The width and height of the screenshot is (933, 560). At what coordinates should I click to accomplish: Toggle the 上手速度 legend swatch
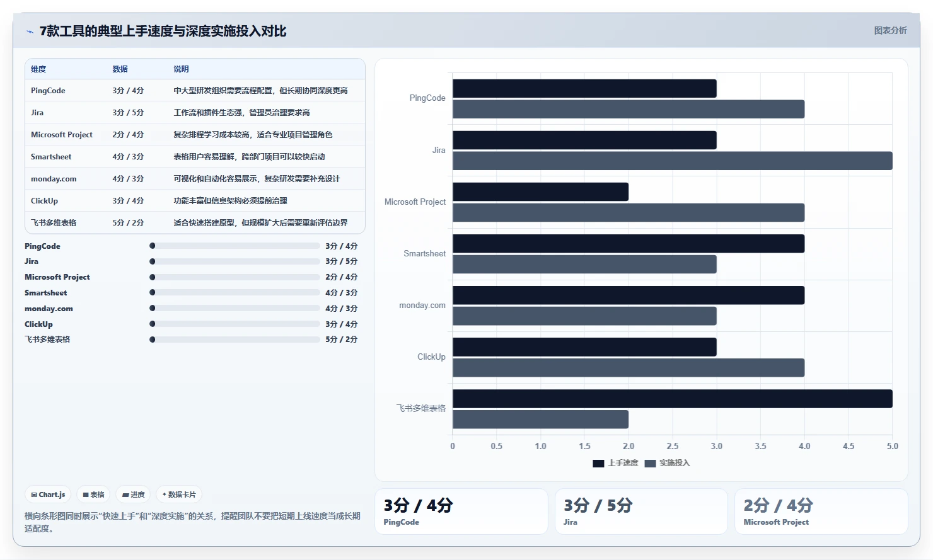coord(598,463)
